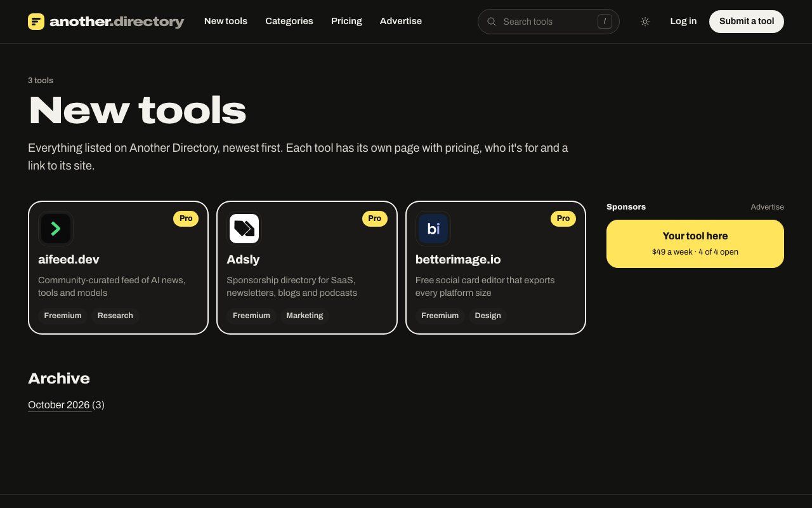Screen dimensions: 812x508
Task: Click the 'New tools' page heading
Action: pyautogui.click(x=137, y=110)
